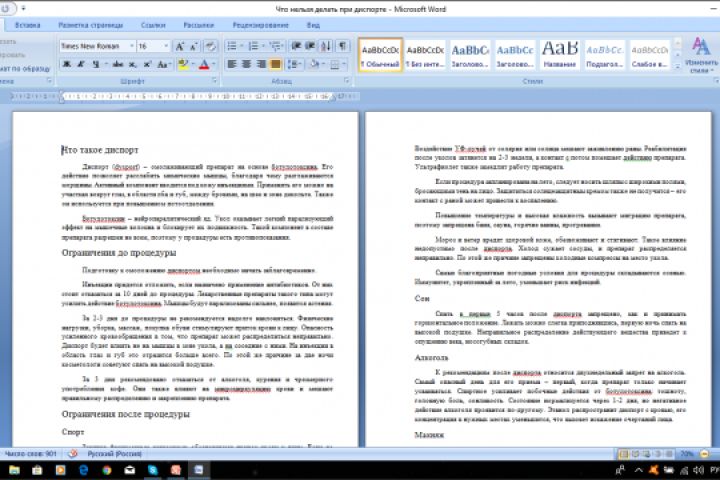Viewport: 720px width, 480px height.
Task: Toggle strikethrough text formatting
Action: [x=118, y=65]
